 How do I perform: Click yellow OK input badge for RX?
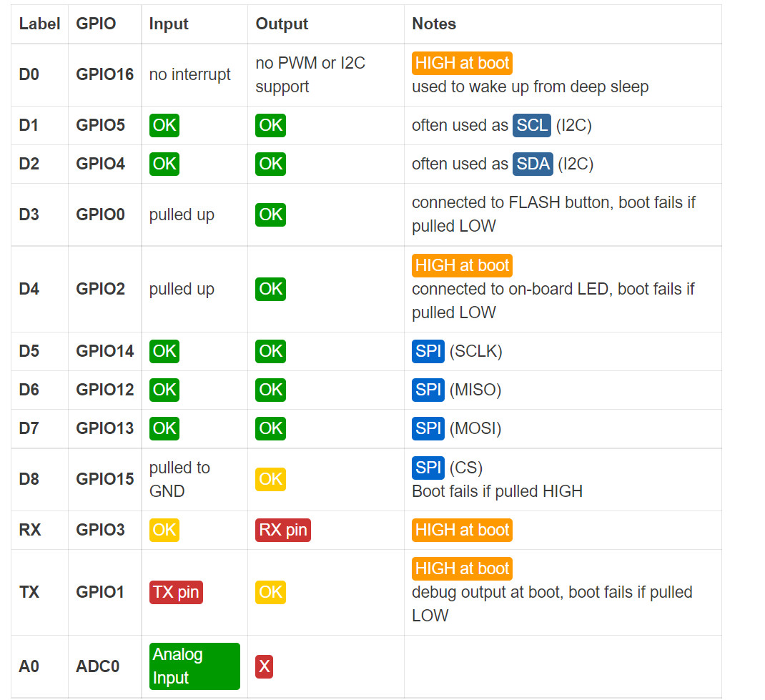(164, 530)
